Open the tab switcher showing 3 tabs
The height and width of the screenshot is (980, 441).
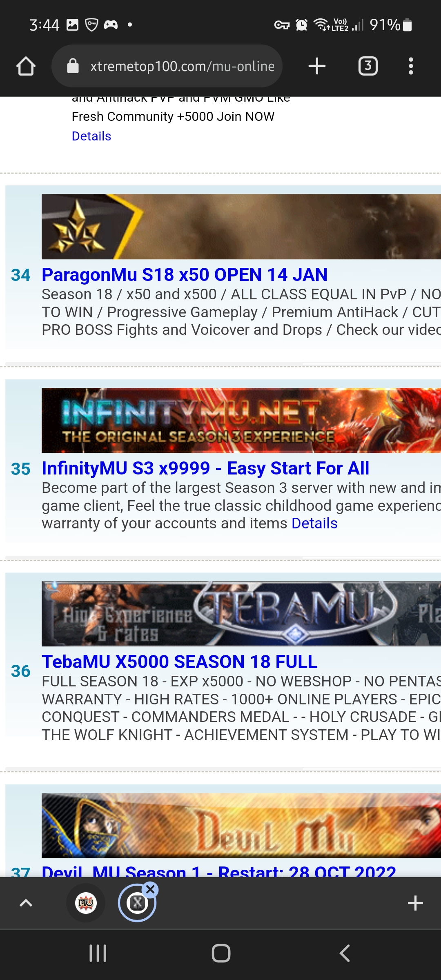pyautogui.click(x=368, y=66)
